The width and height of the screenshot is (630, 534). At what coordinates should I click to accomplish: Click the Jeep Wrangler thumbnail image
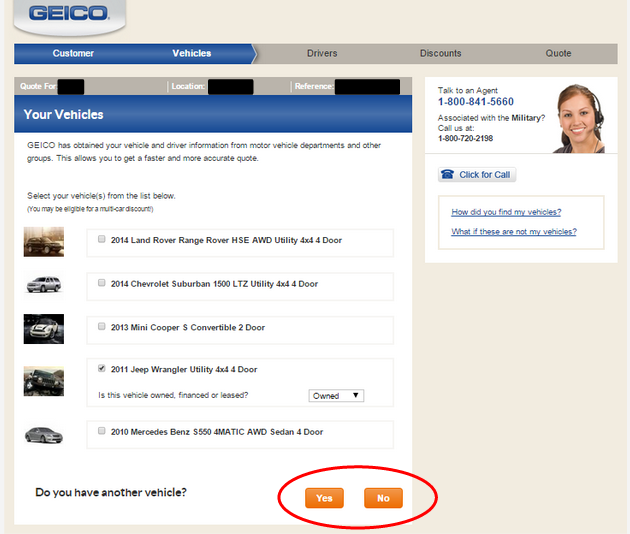pos(44,381)
